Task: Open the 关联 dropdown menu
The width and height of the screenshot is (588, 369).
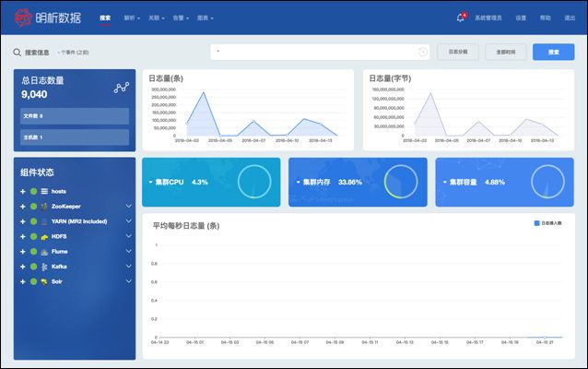Action: click(x=157, y=18)
